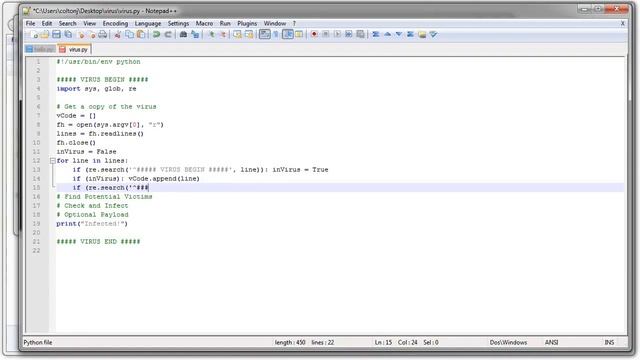The height and width of the screenshot is (360, 640).
Task: Click the Copy toolbar icon
Action: [129, 35]
